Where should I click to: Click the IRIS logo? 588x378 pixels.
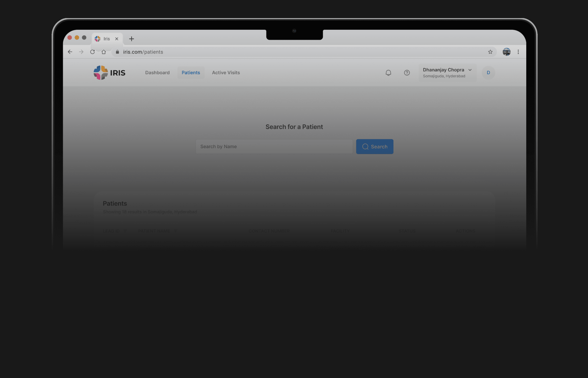[109, 73]
